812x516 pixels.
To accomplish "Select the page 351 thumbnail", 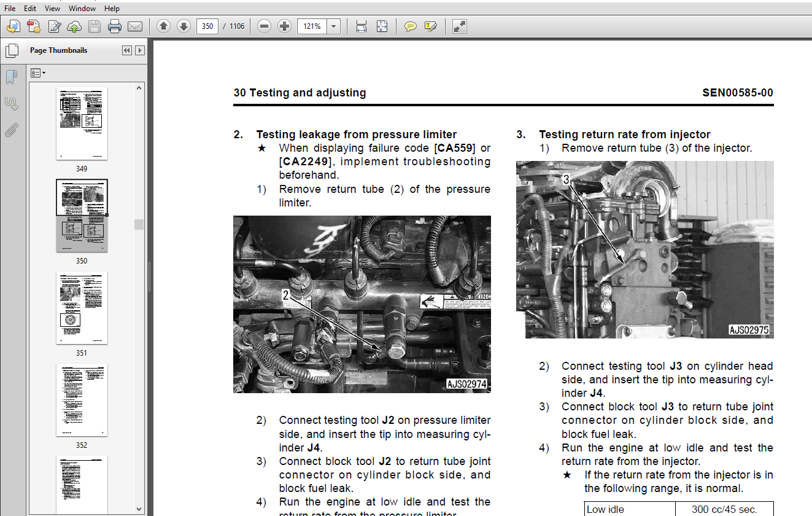I will [82, 308].
